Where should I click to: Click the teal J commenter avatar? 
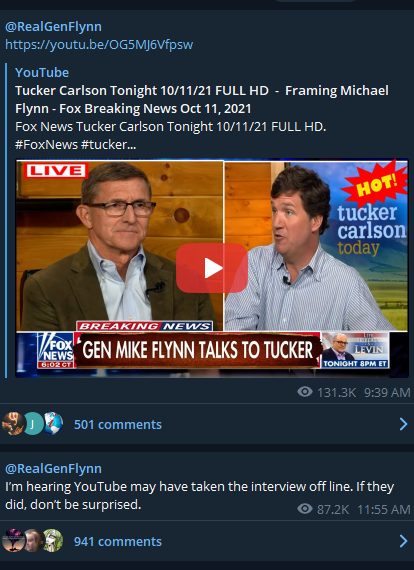tap(33, 424)
